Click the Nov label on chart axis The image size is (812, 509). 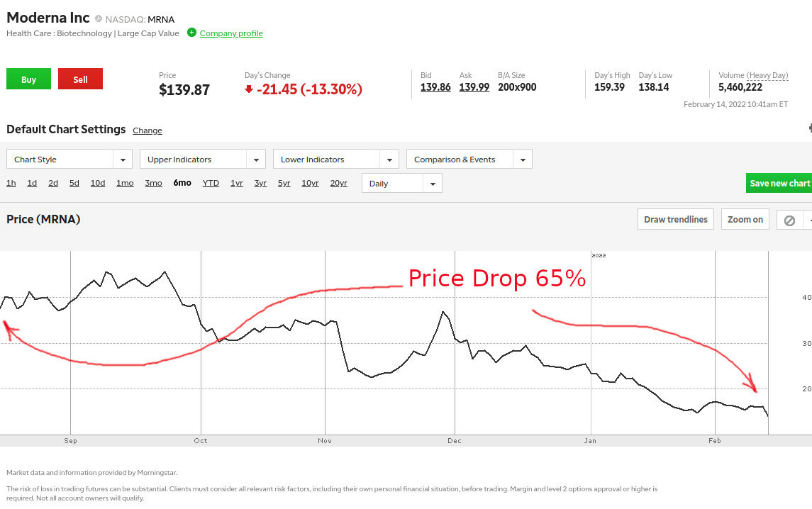coord(325,441)
